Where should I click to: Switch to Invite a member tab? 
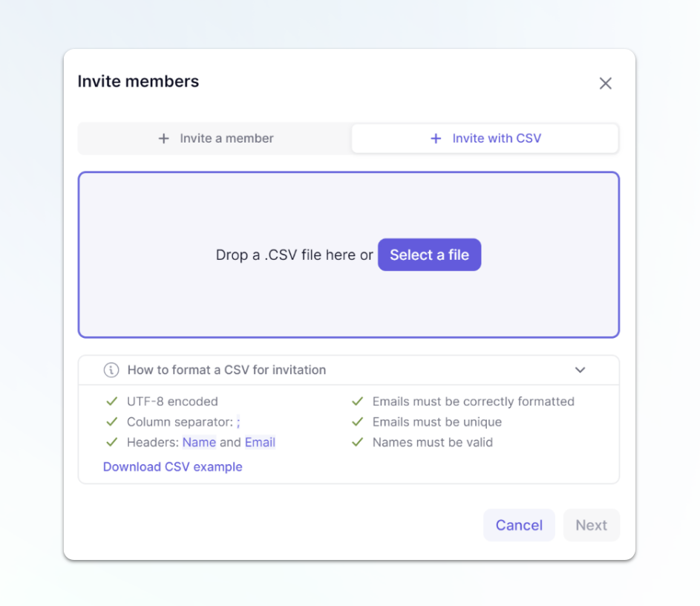click(215, 138)
